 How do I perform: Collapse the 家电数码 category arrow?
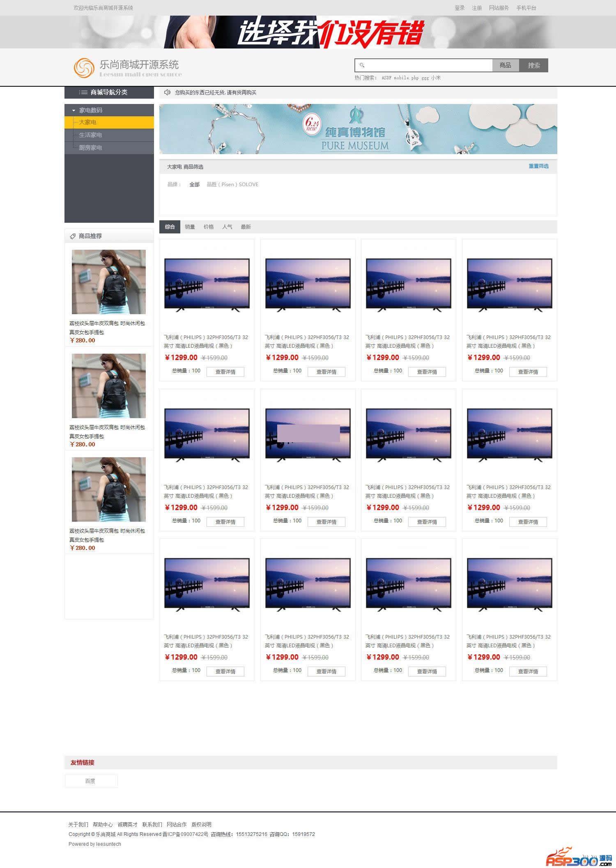[74, 110]
